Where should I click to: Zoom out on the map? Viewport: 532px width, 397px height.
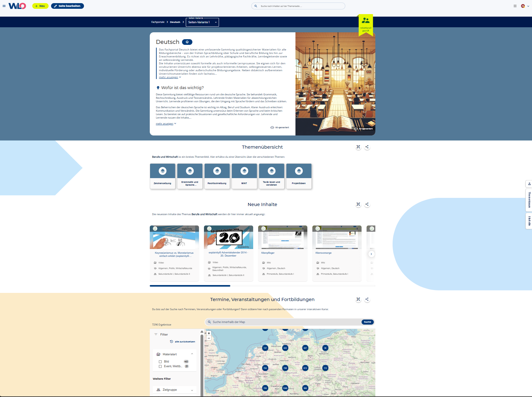(x=209, y=338)
